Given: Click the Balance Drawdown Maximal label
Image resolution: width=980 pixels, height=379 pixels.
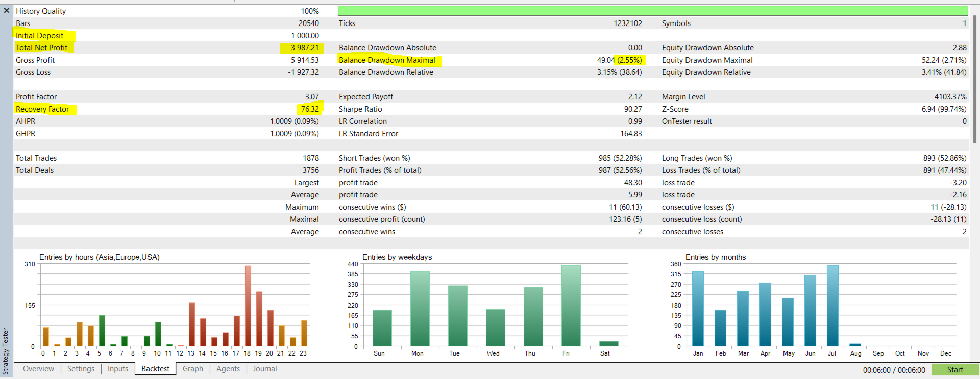Looking at the screenshot, I should coord(387,60).
